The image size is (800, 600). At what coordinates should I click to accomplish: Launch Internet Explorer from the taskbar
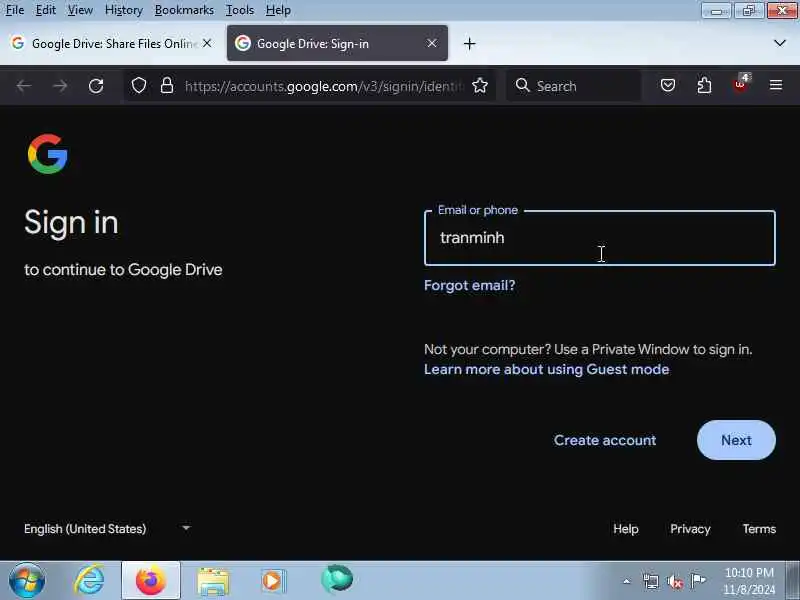coord(89,581)
